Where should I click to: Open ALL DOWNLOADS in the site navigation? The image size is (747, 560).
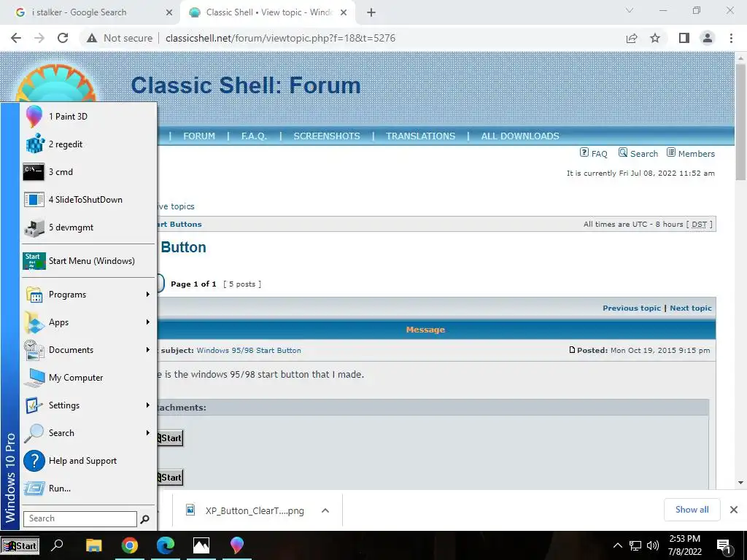[520, 136]
